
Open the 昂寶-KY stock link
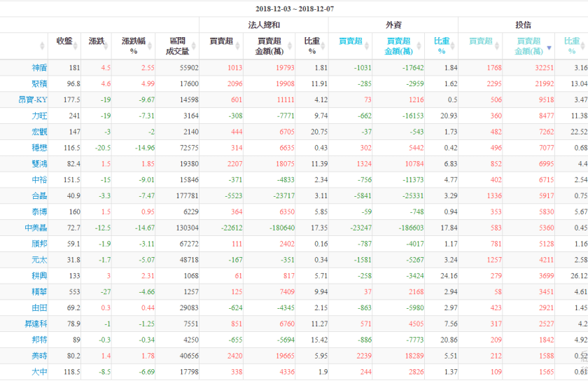click(33, 99)
